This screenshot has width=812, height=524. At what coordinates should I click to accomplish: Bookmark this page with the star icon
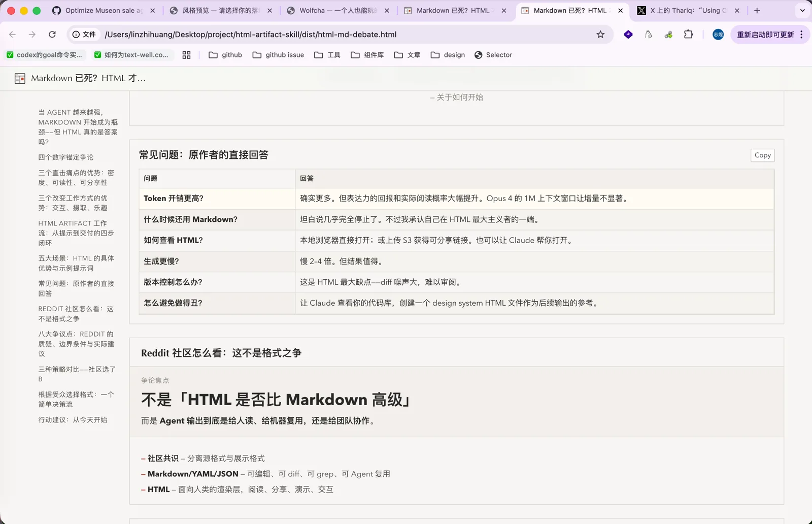pyautogui.click(x=600, y=35)
